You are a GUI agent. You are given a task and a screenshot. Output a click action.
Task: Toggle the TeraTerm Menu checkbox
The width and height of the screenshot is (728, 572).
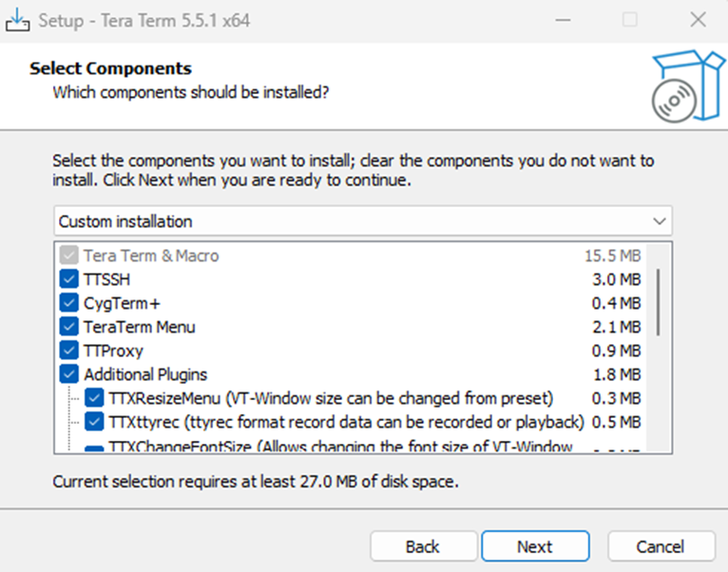(68, 327)
